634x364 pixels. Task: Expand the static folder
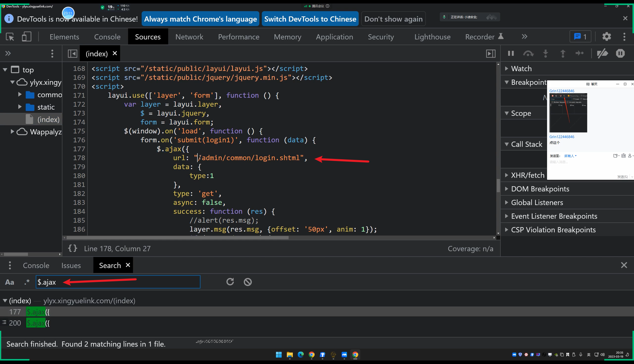(20, 107)
